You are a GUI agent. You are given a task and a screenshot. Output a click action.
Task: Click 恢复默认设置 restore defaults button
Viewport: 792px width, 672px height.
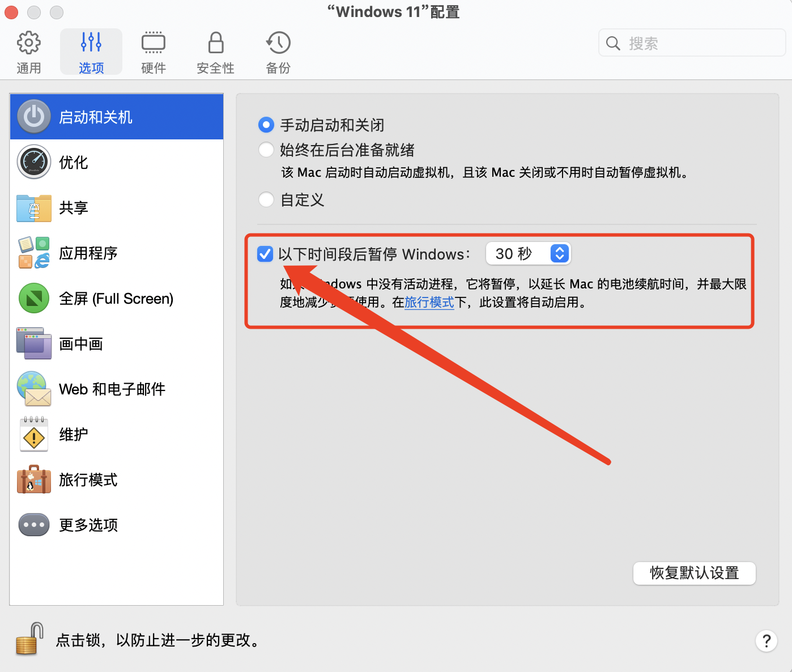point(695,573)
